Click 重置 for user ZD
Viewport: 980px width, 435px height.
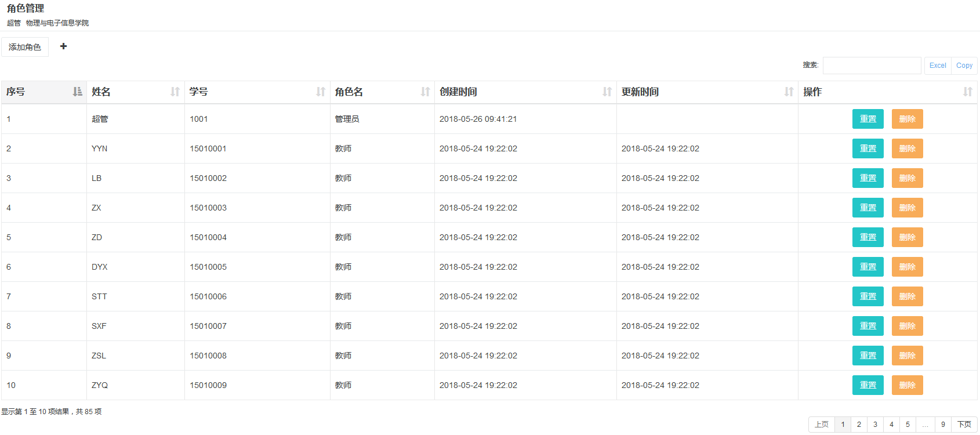pyautogui.click(x=868, y=237)
